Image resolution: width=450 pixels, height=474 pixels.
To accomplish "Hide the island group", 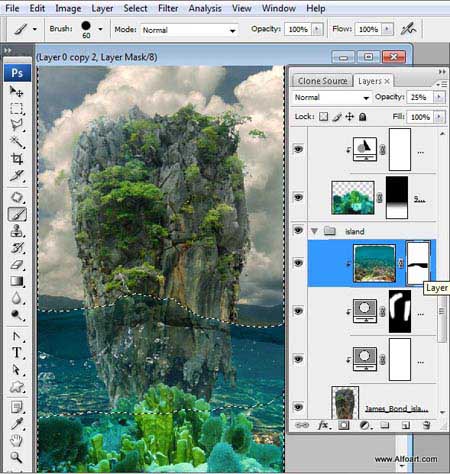I will click(x=298, y=230).
